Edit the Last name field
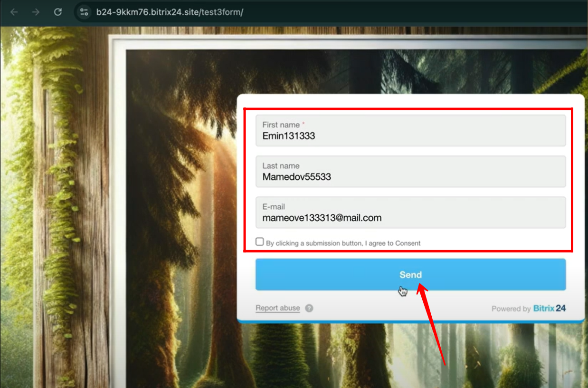Image resolution: width=588 pixels, height=388 pixels. (410, 171)
